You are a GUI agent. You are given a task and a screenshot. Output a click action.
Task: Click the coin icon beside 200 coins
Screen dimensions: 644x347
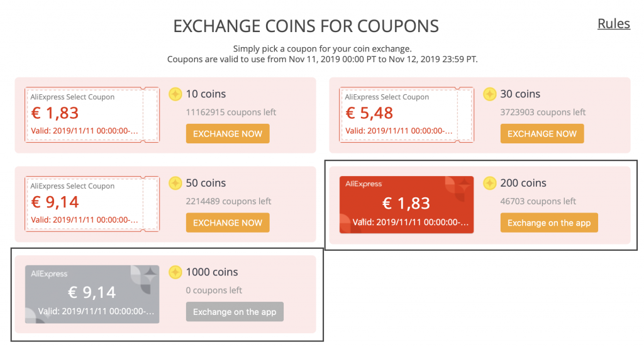coord(489,183)
